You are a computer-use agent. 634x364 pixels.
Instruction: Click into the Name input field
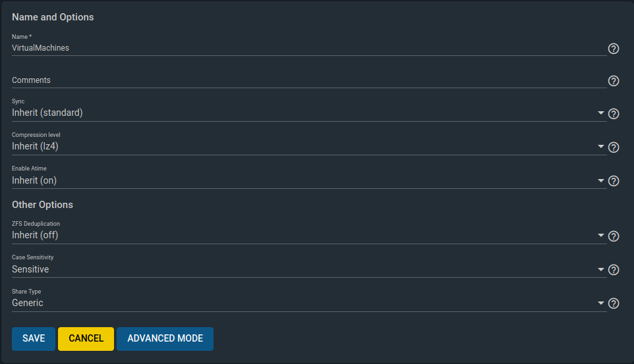coord(308,48)
